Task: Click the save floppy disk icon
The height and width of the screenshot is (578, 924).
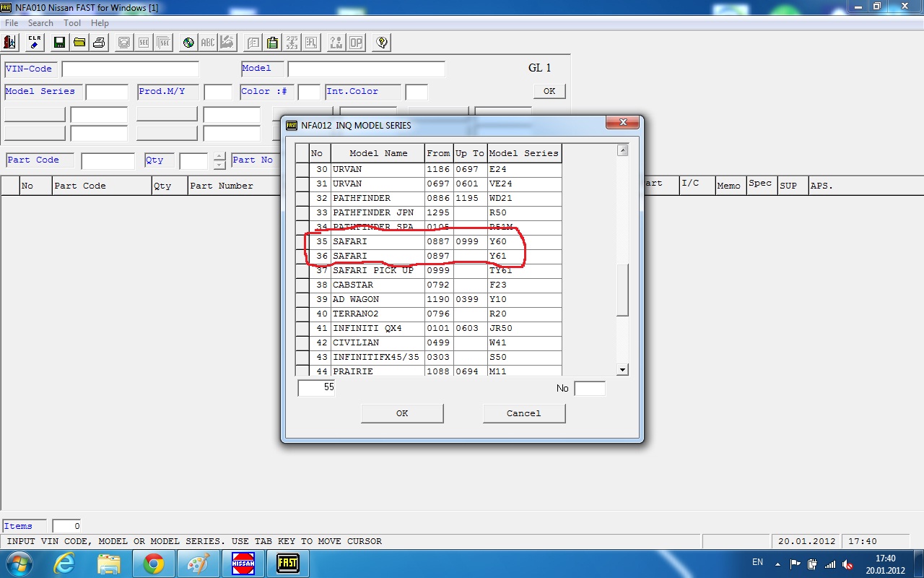Action: pyautogui.click(x=59, y=43)
